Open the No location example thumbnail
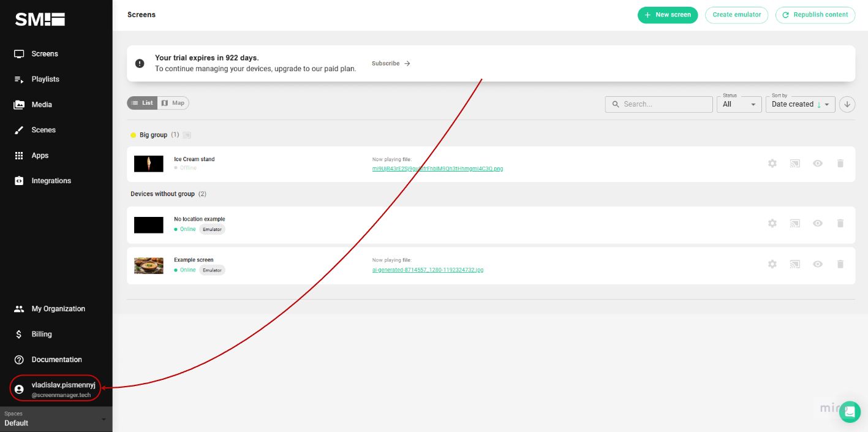868x432 pixels. [x=149, y=225]
